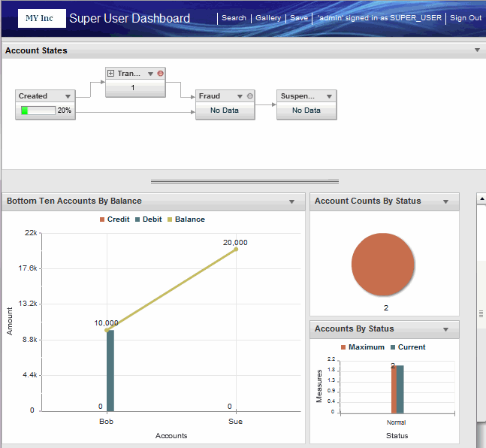Image resolution: width=486 pixels, height=448 pixels.
Task: Open Bottom Ten Accounts By Balance panel menu
Action: 291,201
